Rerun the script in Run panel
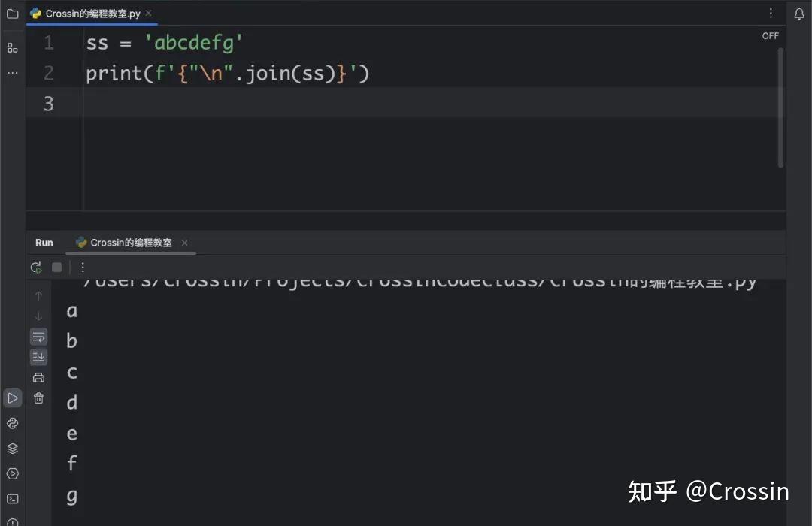The image size is (812, 526). point(36,268)
